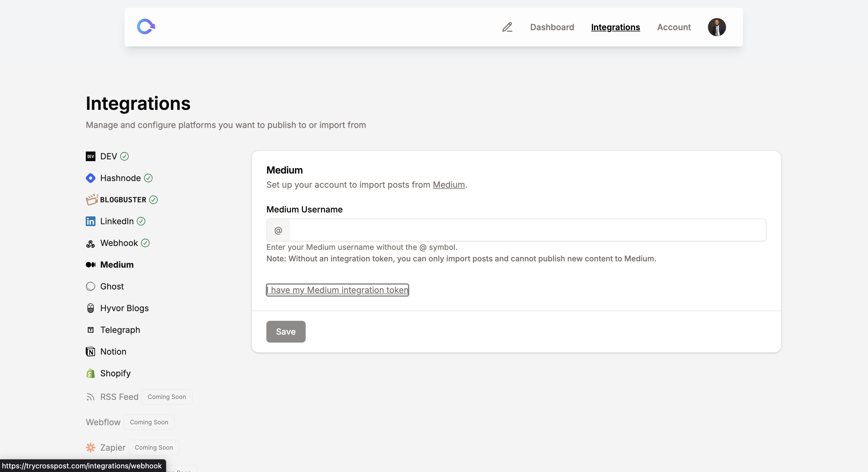Click the Telegraph icon
Image resolution: width=868 pixels, height=472 pixels.
(x=90, y=330)
